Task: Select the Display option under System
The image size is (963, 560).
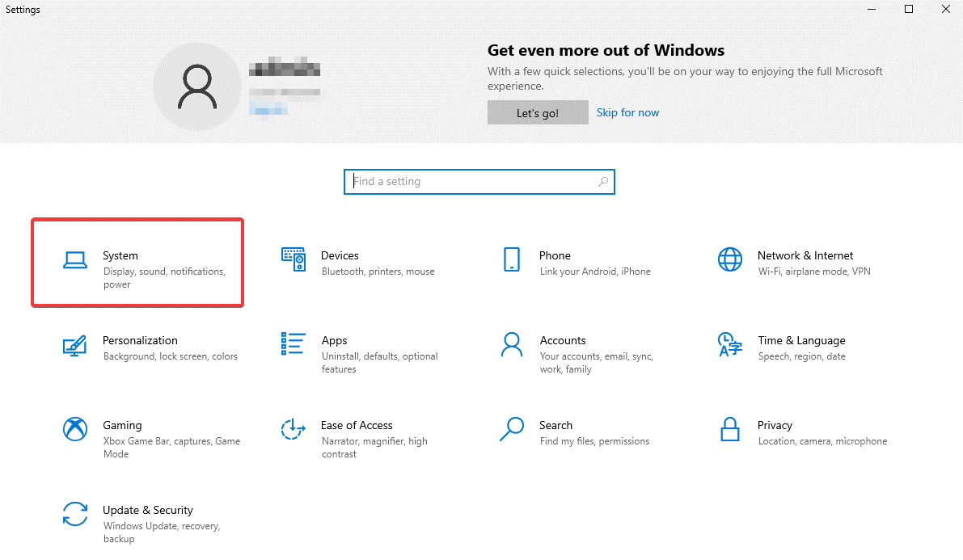Action: [x=116, y=271]
